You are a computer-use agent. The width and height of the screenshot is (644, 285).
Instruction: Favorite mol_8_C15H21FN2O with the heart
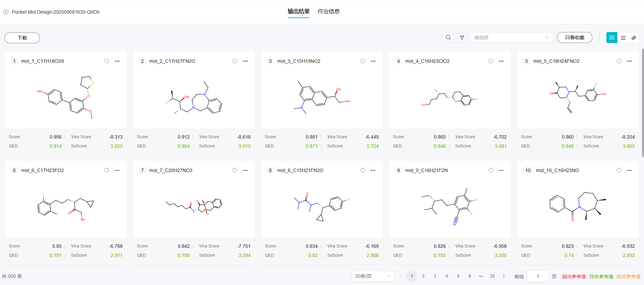363,170
